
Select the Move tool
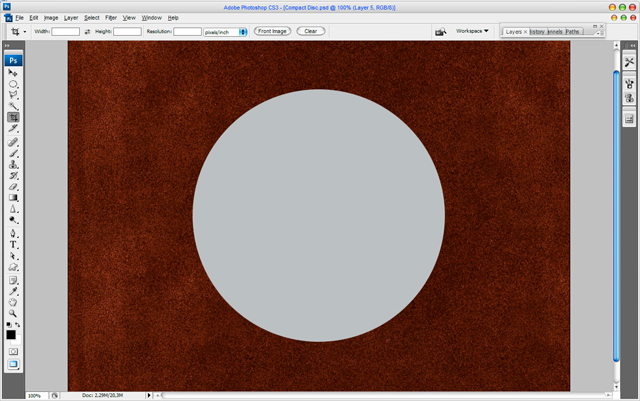tap(13, 73)
